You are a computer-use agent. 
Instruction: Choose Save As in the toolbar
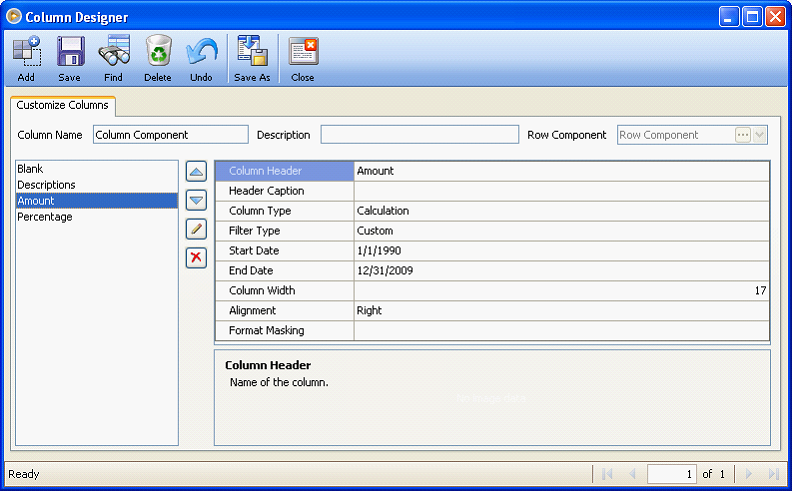[252, 51]
